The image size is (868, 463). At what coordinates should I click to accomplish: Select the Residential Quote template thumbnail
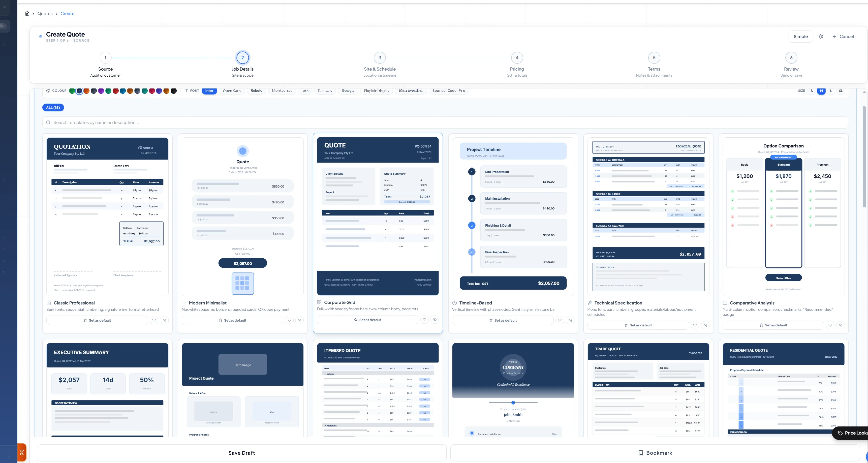(x=783, y=390)
